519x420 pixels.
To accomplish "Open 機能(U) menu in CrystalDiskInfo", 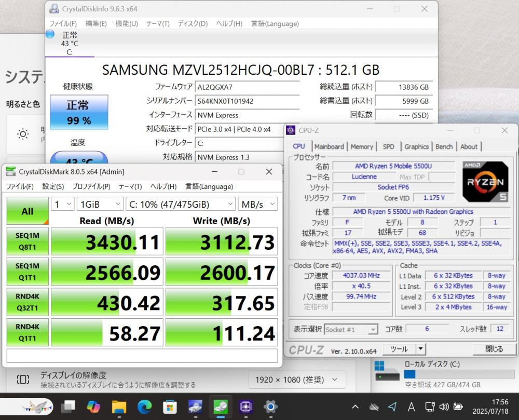I will [127, 23].
